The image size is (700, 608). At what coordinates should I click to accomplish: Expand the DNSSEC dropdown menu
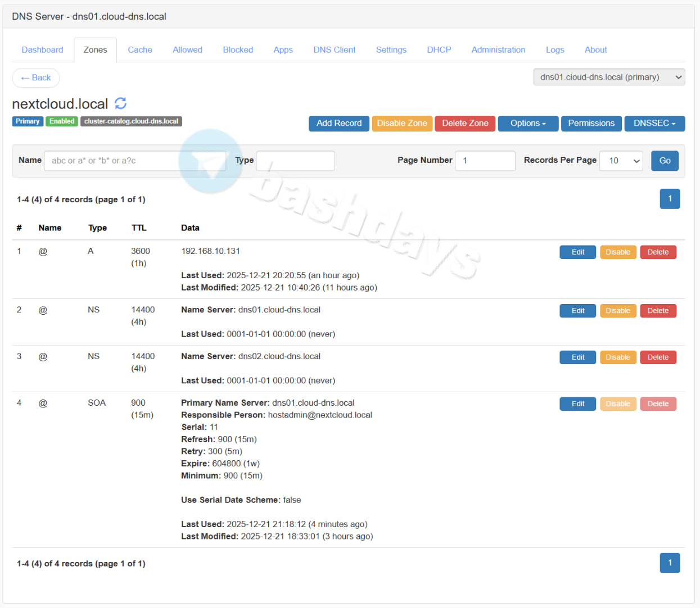[x=654, y=123]
